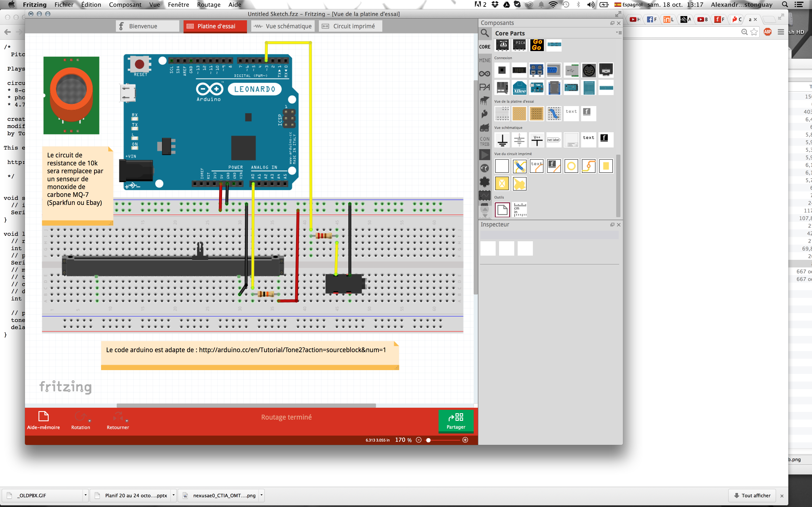Select the MINE parts bin tab
The height and width of the screenshot is (507, 812).
coord(484,60)
